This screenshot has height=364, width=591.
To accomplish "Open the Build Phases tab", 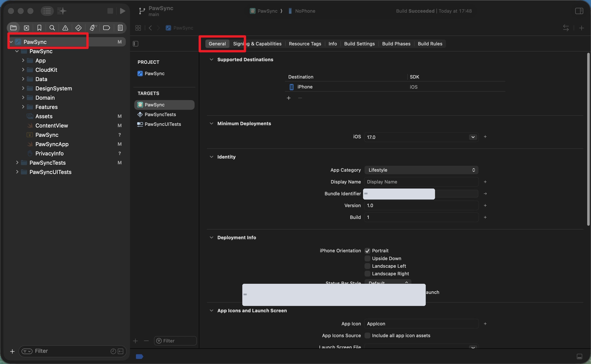I will click(396, 43).
